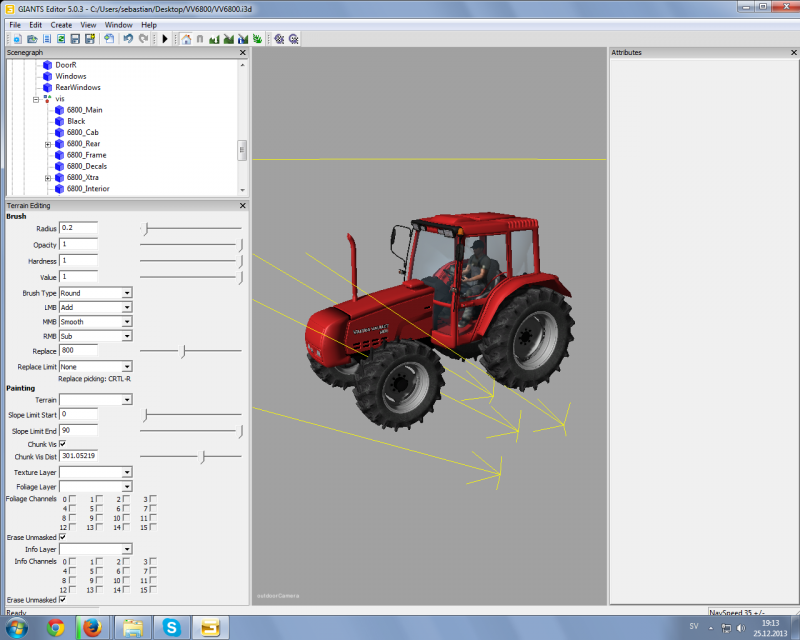Open Skype from the taskbar
The height and width of the screenshot is (640, 800).
(171, 627)
